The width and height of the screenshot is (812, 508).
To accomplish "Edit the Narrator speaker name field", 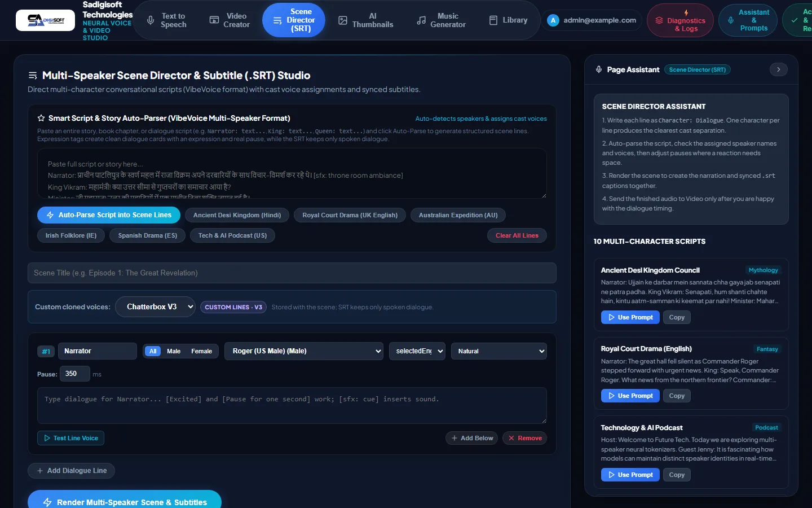I will pyautogui.click(x=97, y=351).
